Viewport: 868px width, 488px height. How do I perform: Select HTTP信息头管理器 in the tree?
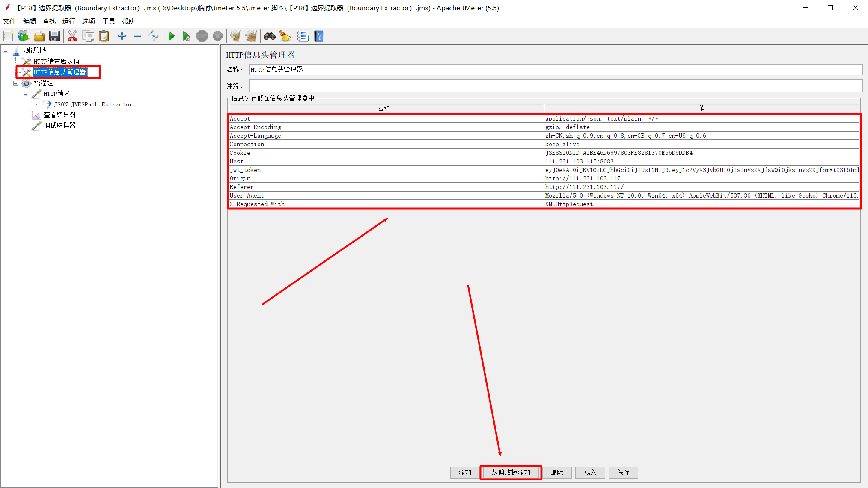[60, 72]
